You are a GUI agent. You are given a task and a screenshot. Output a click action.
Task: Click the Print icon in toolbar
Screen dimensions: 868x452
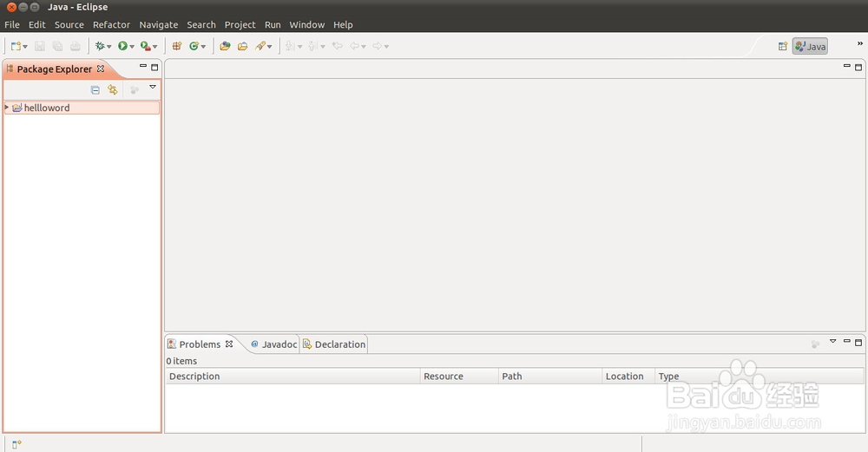click(x=76, y=47)
